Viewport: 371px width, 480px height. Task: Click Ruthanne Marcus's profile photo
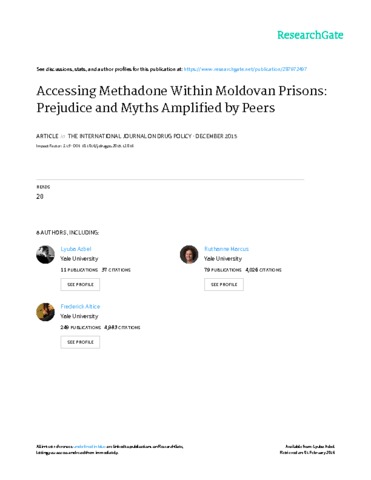(189, 254)
